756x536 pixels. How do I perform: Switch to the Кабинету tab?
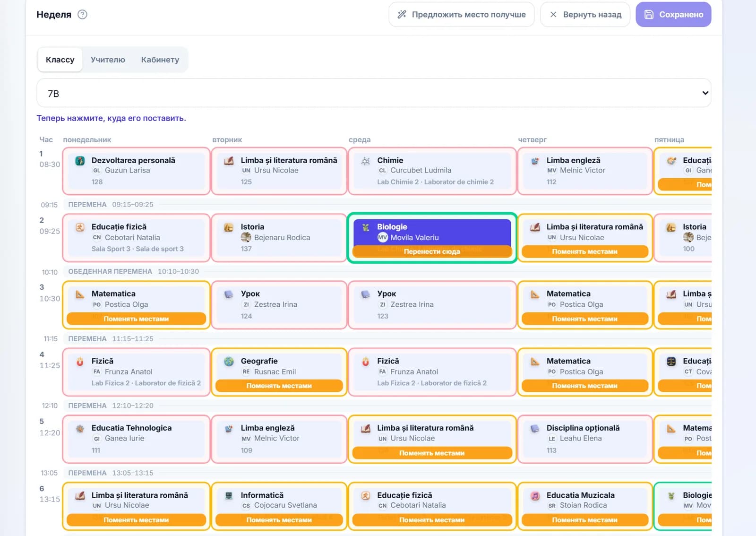click(160, 60)
